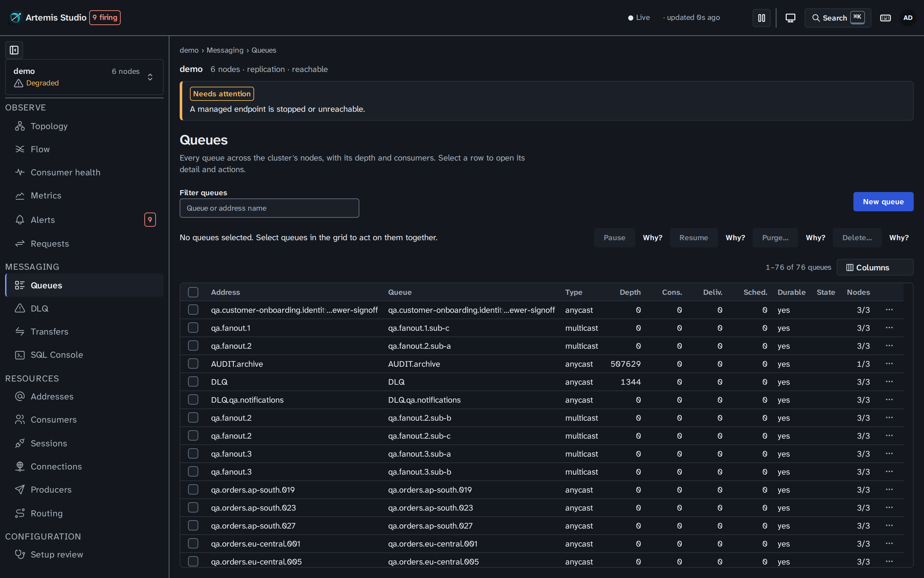The height and width of the screenshot is (578, 924).
Task: Open row actions for qa.fanout.1.sub-c
Action: click(889, 328)
